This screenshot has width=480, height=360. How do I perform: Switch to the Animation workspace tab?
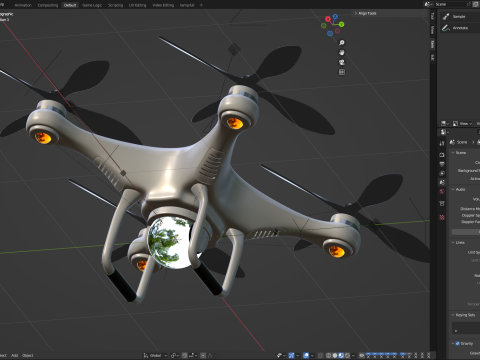tap(23, 5)
